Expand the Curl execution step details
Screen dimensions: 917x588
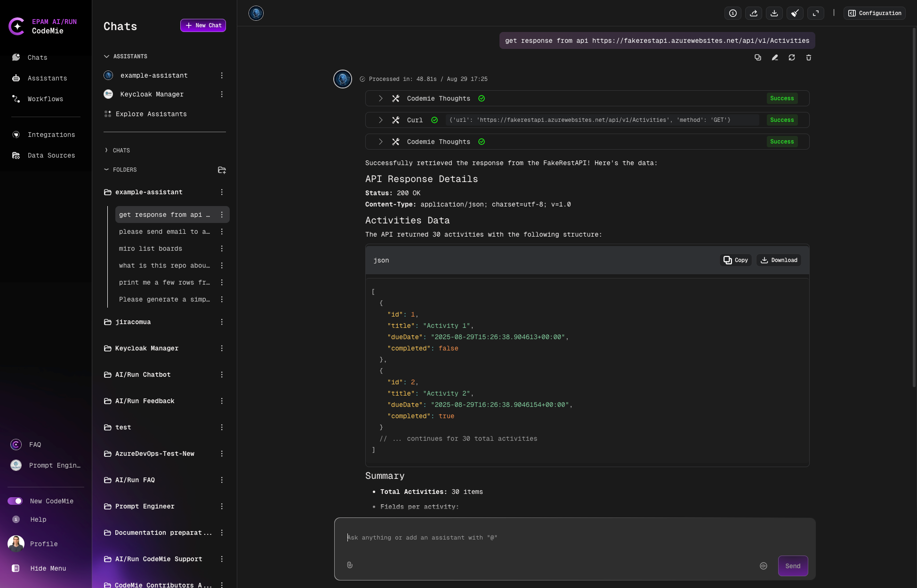380,120
